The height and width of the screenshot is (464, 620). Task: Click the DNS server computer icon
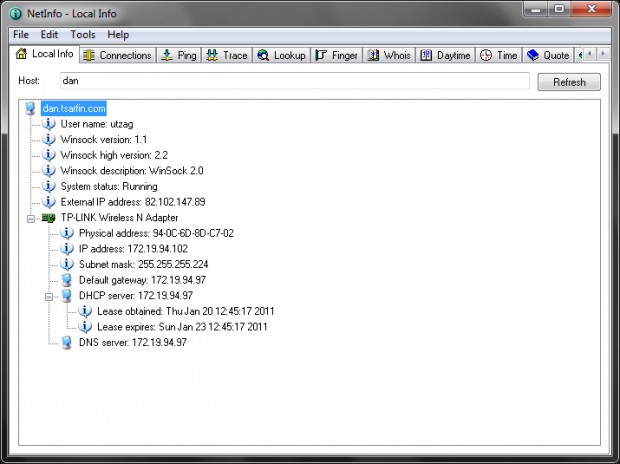(67, 343)
